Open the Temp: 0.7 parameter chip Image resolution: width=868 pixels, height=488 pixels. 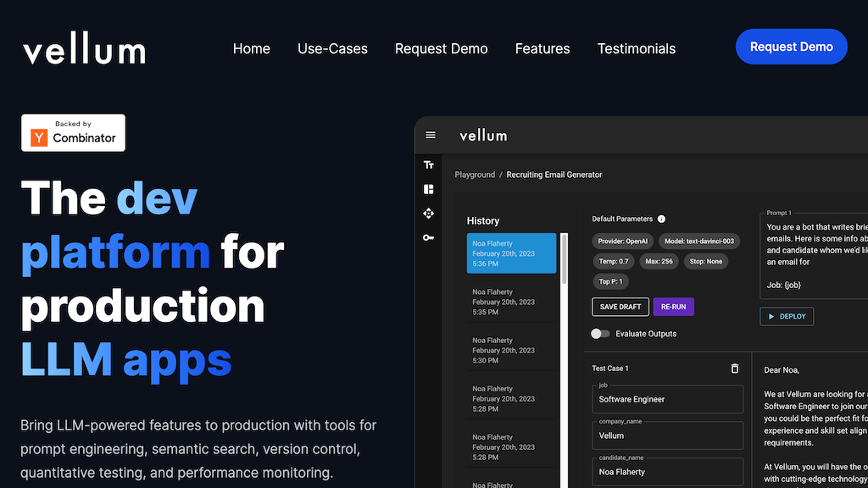tap(612, 261)
